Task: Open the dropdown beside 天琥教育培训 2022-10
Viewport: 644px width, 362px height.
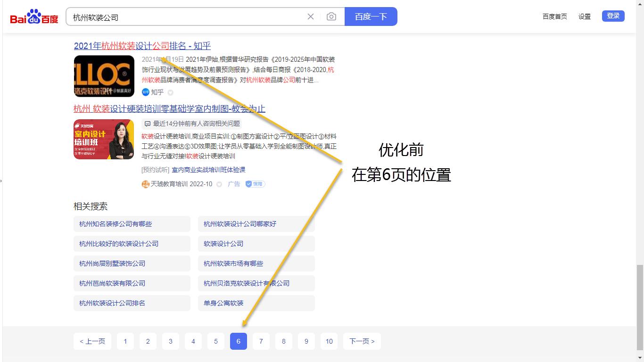Action: 219,184
